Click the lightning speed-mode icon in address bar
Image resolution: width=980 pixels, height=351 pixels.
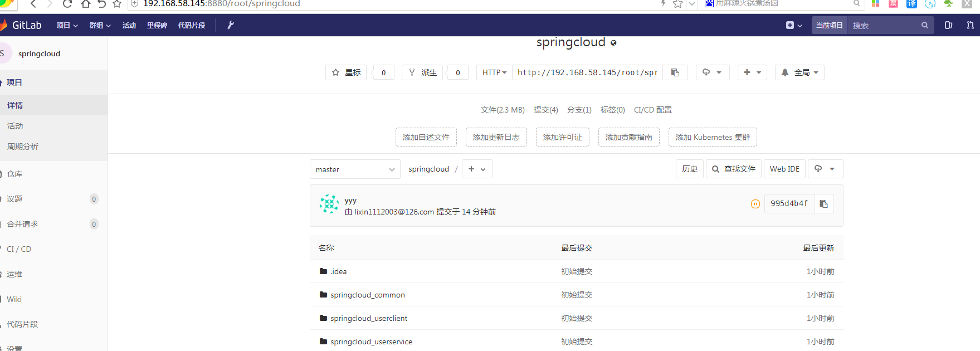pos(663,3)
